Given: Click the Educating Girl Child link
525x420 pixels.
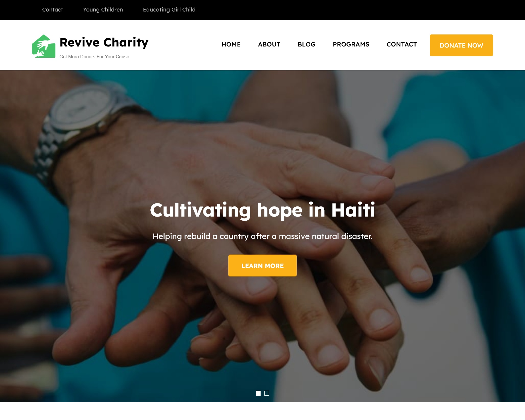Looking at the screenshot, I should tap(169, 9).
